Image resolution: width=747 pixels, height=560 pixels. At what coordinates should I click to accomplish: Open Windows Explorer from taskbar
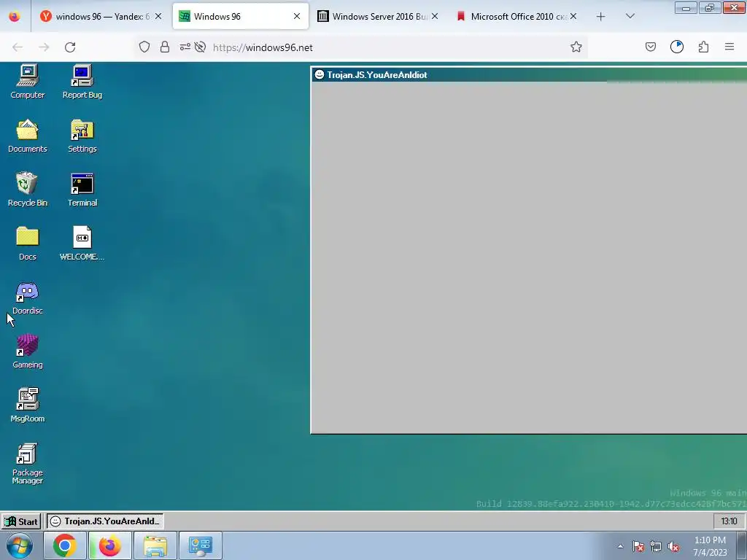155,545
